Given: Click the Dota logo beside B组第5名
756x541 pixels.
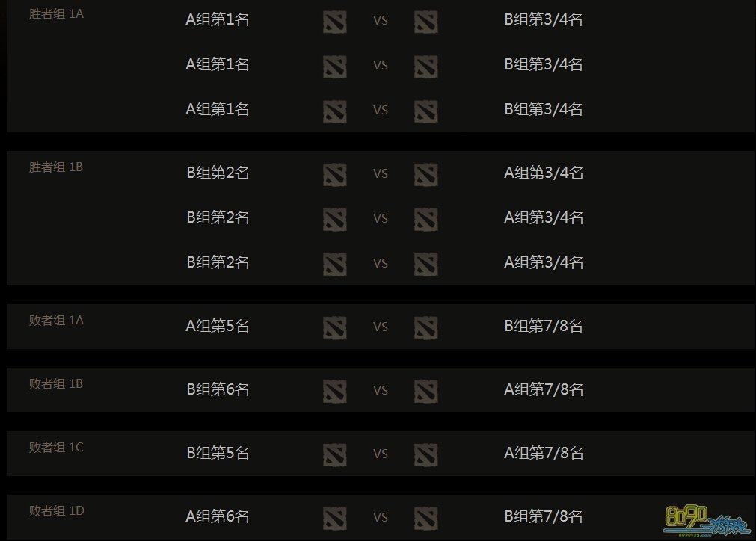Looking at the screenshot, I should (x=335, y=454).
